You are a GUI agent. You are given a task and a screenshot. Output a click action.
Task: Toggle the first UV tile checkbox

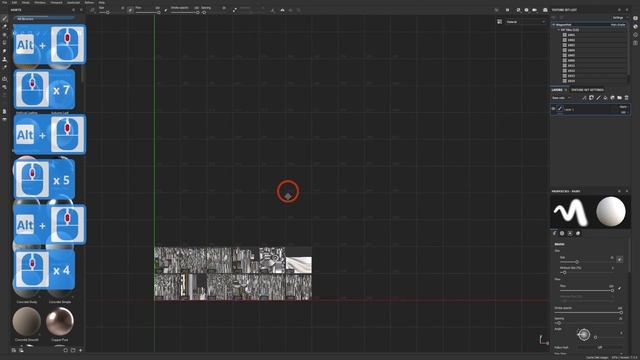(x=564, y=35)
